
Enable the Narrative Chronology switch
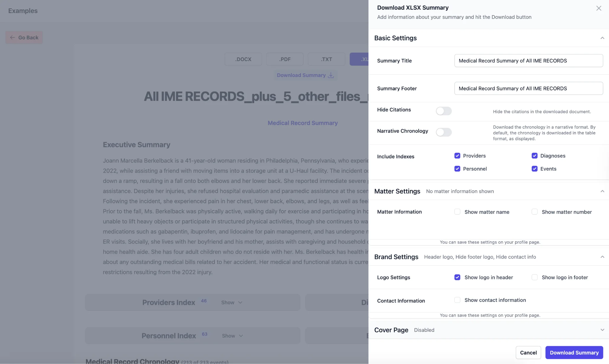click(443, 132)
